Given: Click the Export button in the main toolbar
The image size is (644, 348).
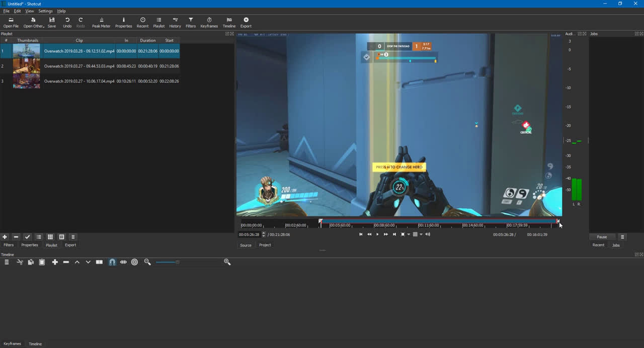Looking at the screenshot, I should [x=246, y=22].
